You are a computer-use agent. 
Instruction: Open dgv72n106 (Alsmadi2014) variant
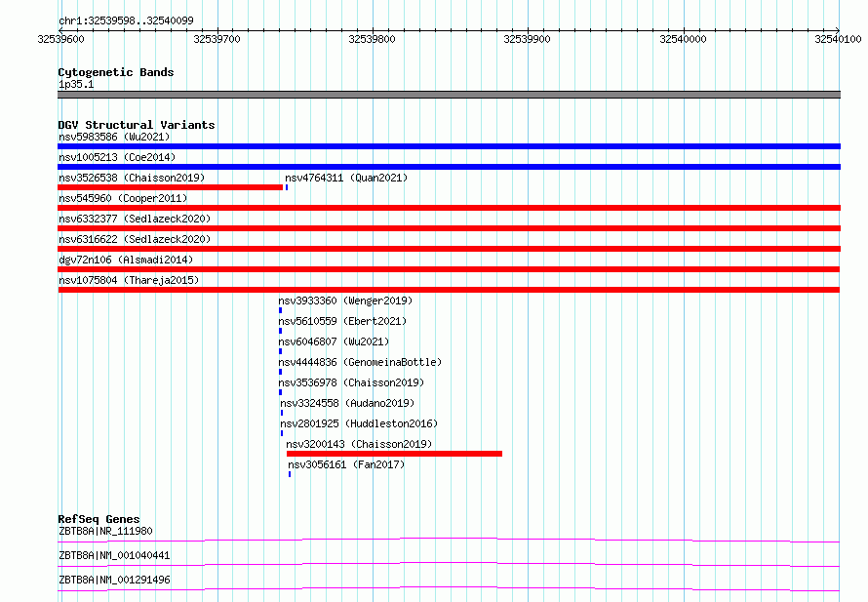(x=126, y=260)
